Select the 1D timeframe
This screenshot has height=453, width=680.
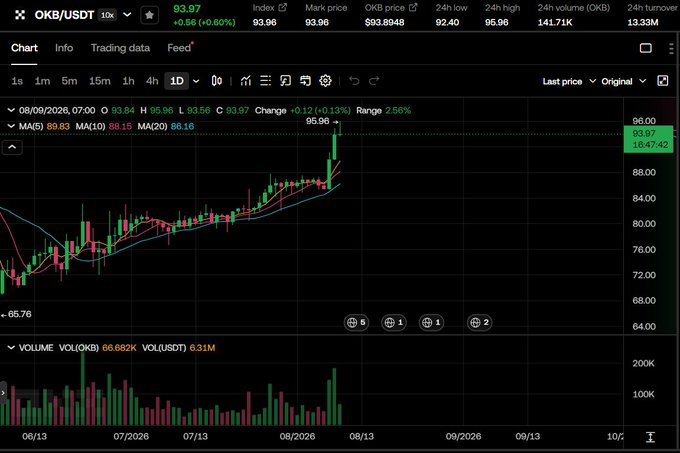tap(177, 81)
